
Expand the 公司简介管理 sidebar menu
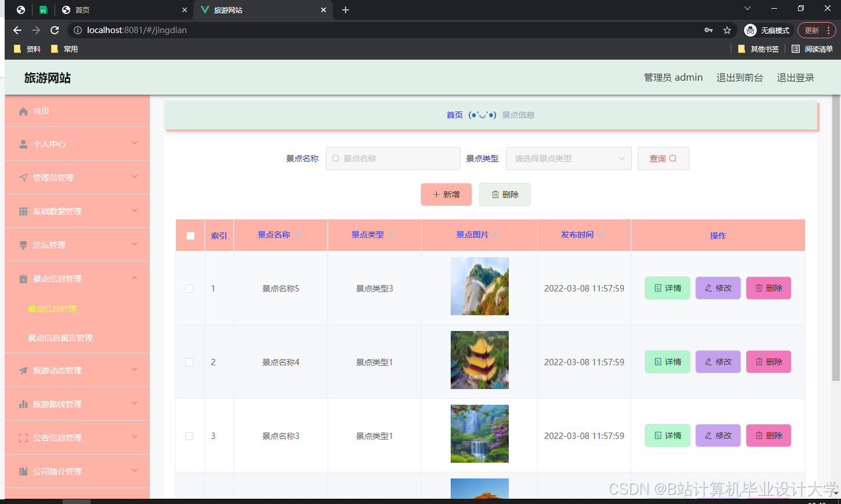135,470
